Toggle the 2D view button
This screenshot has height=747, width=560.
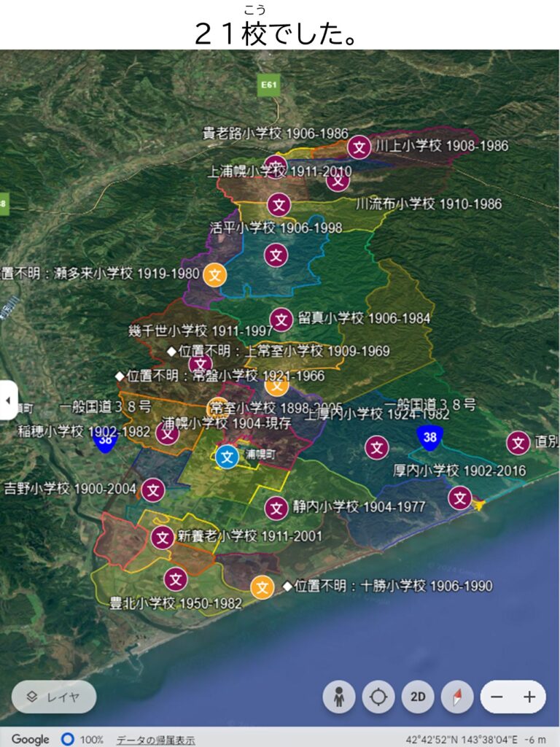tap(418, 697)
